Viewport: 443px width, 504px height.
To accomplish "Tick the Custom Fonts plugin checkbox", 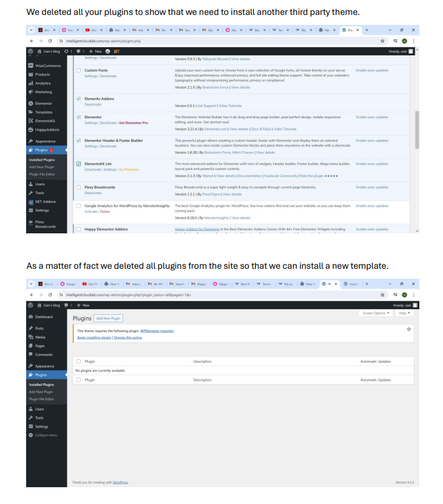I will (x=78, y=70).
